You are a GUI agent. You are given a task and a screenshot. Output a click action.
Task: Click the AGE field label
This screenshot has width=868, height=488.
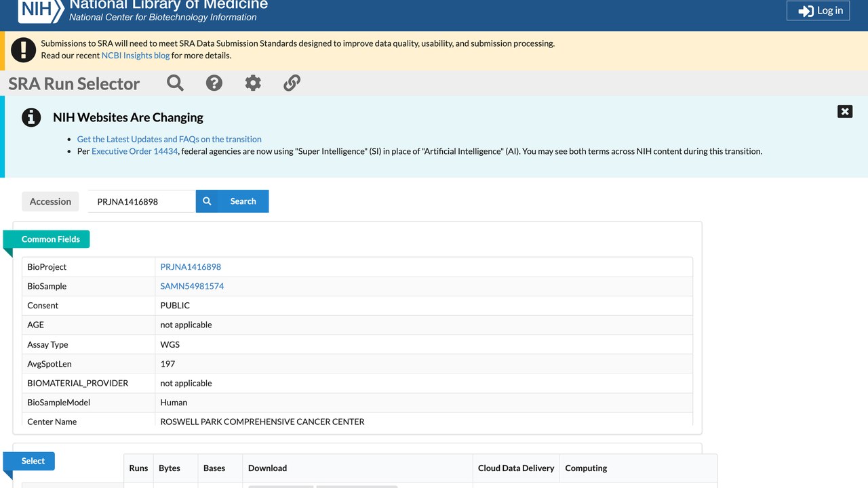(x=35, y=325)
